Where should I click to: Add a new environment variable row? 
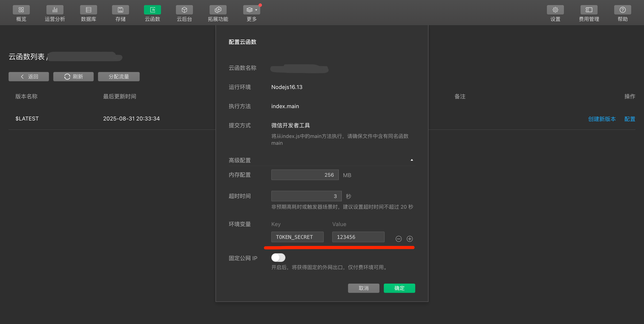[410, 239]
